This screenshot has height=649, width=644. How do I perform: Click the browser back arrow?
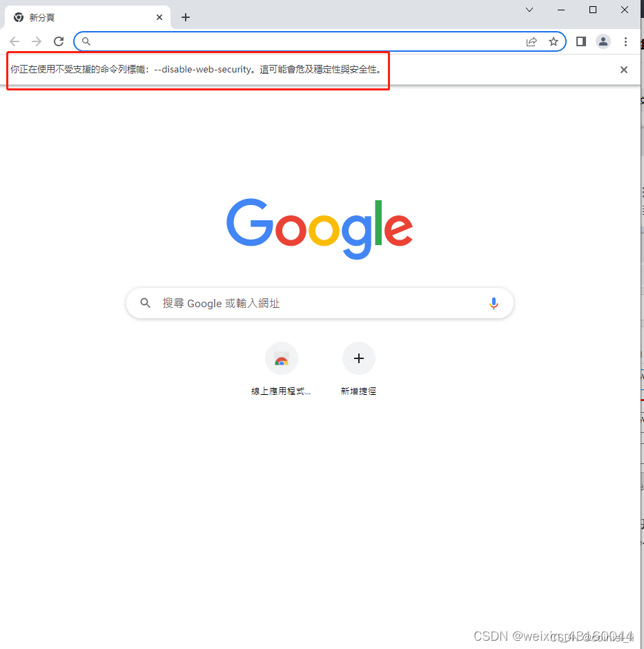[x=14, y=41]
